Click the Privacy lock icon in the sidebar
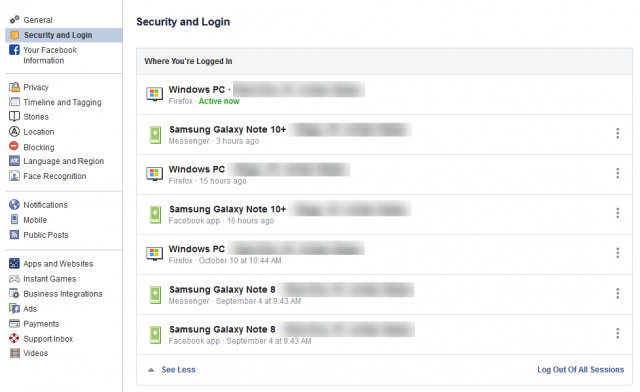Image resolution: width=640 pixels, height=392 pixels. click(x=14, y=87)
